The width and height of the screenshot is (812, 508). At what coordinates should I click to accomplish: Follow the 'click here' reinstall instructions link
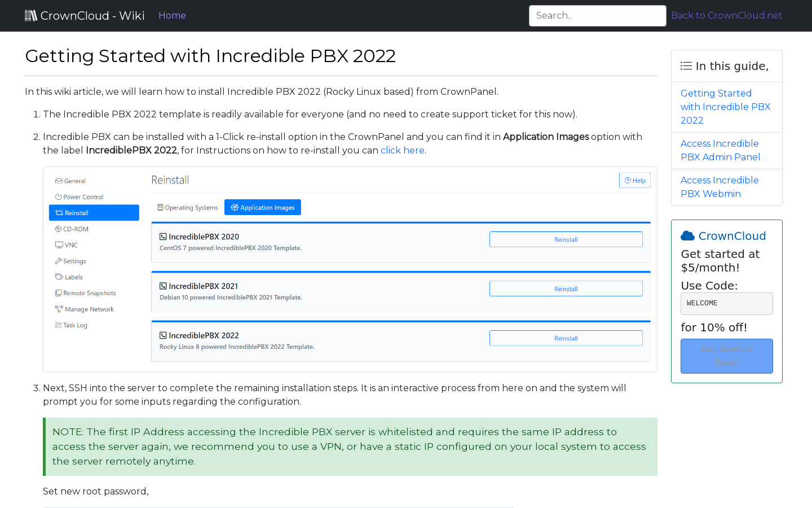point(402,150)
